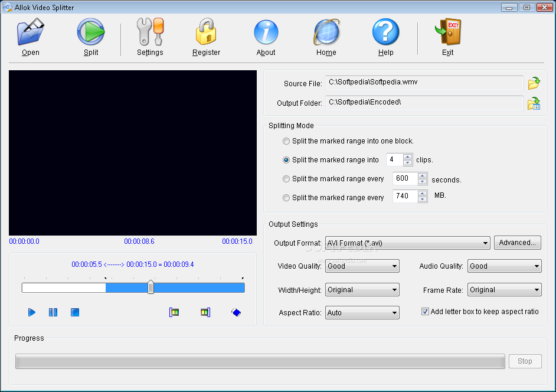This screenshot has width=556, height=392.
Task: Click the blue diamond reset marks icon
Action: click(x=236, y=312)
